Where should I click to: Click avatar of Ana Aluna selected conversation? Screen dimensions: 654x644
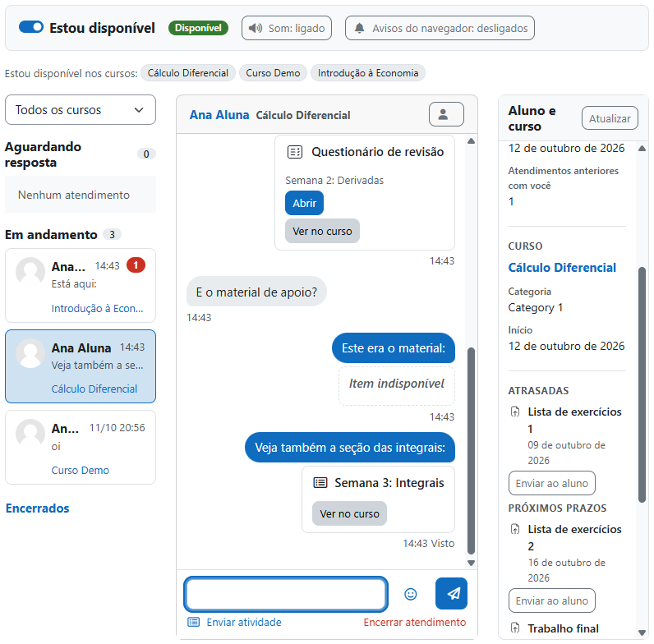(x=30, y=353)
